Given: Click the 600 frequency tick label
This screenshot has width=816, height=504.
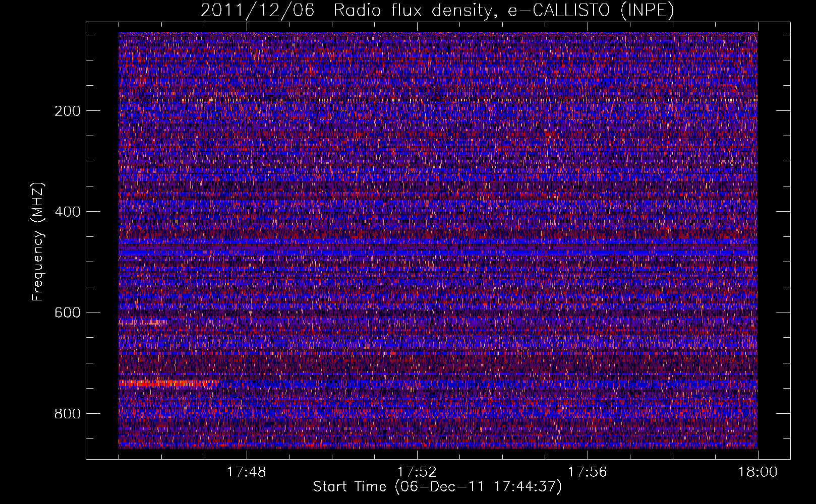Looking at the screenshot, I should [x=67, y=312].
